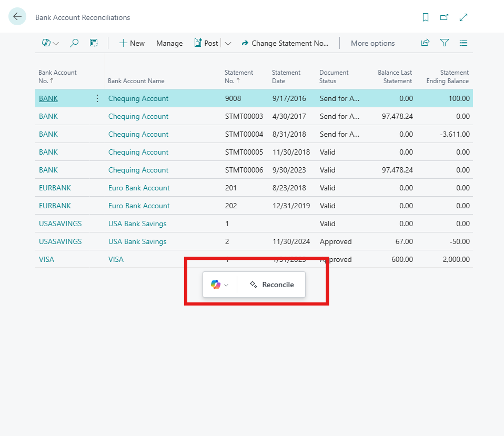Show row actions menu for statement 9008
Image resolution: width=504 pixels, height=436 pixels.
click(97, 98)
